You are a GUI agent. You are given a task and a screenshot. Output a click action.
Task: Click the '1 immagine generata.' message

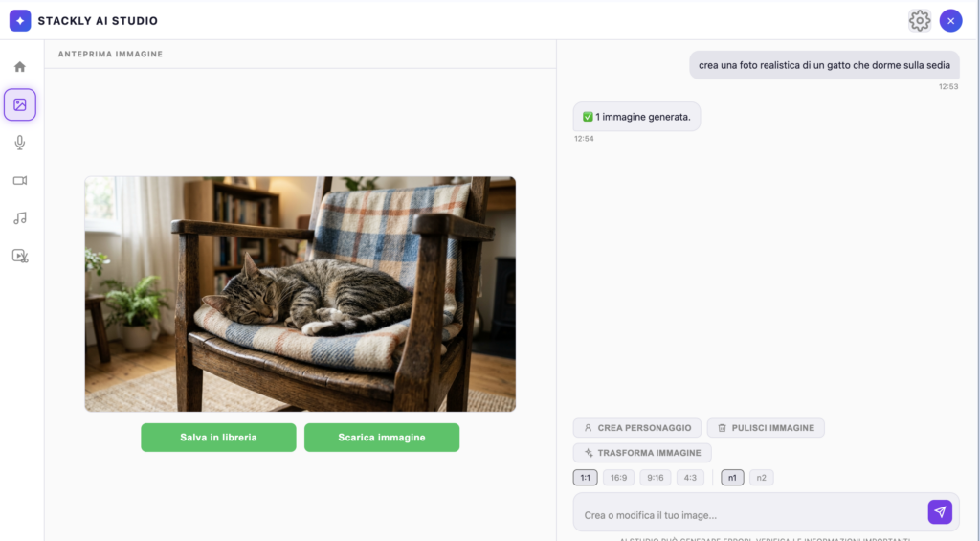[636, 117]
